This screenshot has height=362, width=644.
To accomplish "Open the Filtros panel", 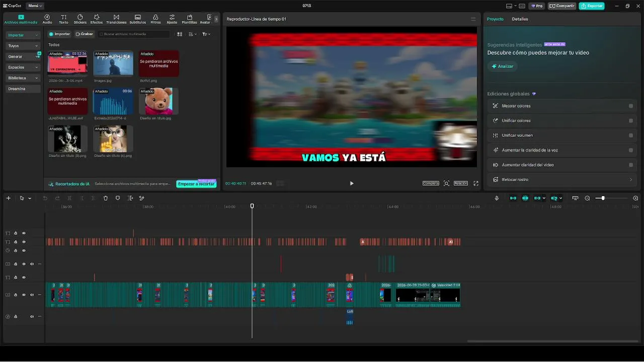I will coord(155,19).
